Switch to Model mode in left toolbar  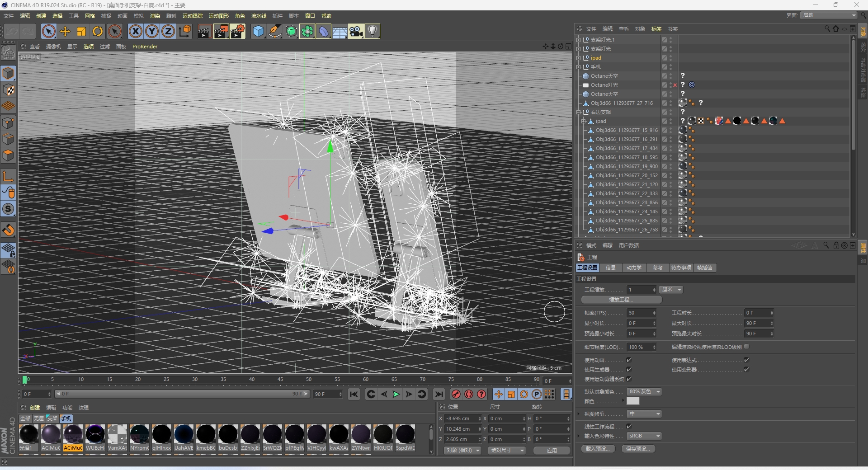(8, 73)
